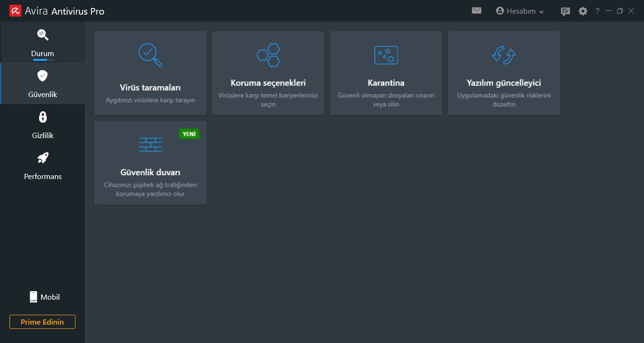Click 'Güvenli olmayan dosyaları onarın veya silin'
This screenshot has width=644, height=343.
point(386,99)
